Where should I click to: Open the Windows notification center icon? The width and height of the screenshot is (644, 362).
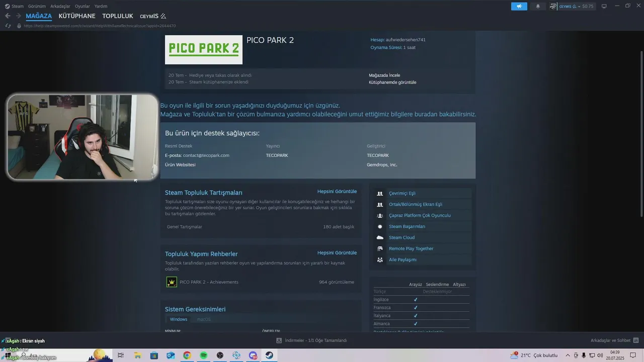[632, 355]
